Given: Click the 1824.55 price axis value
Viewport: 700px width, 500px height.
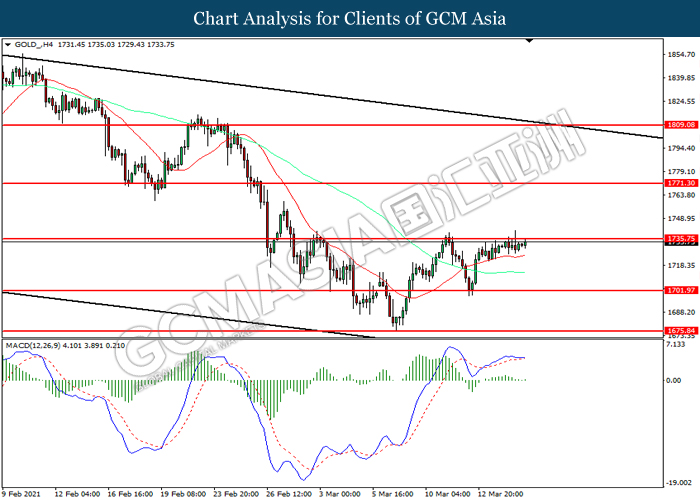Looking at the screenshot, I should [x=681, y=101].
